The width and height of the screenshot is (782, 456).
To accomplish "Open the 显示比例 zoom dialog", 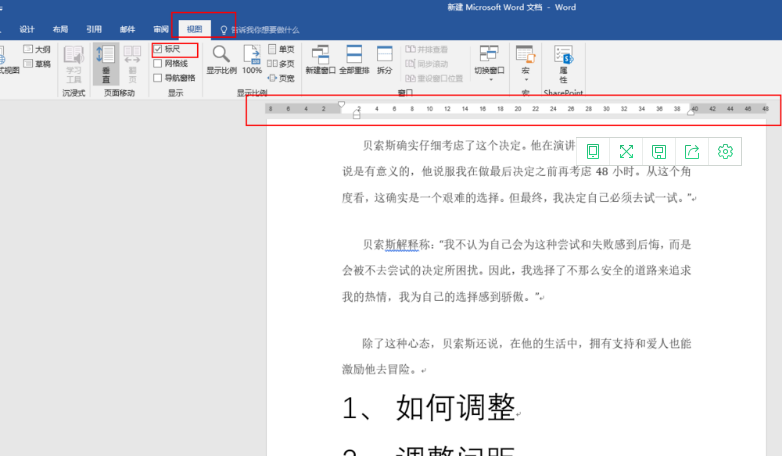I will point(221,60).
